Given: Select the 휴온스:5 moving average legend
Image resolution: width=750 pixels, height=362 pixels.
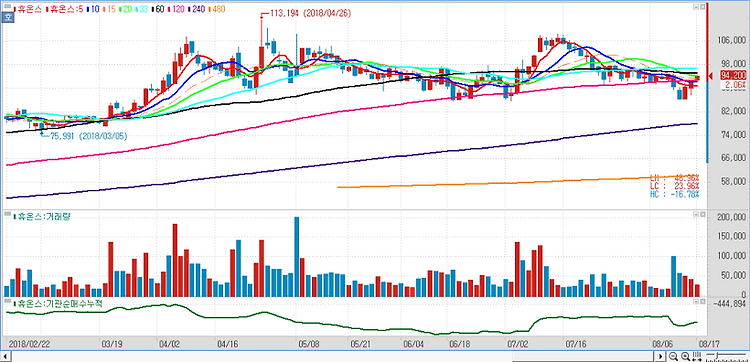Looking at the screenshot, I should (x=65, y=9).
